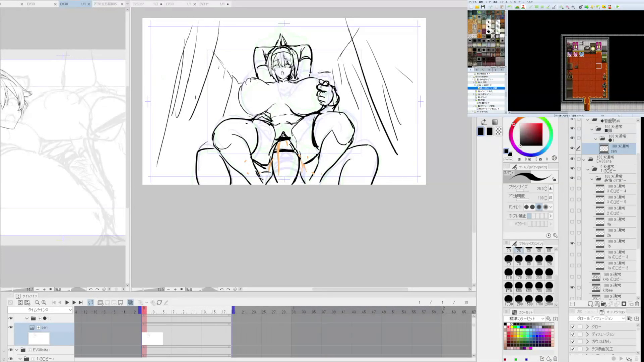Image resolution: width=644 pixels, height=362 pixels.
Task: Click the delete layer trash icon
Action: pos(637,304)
